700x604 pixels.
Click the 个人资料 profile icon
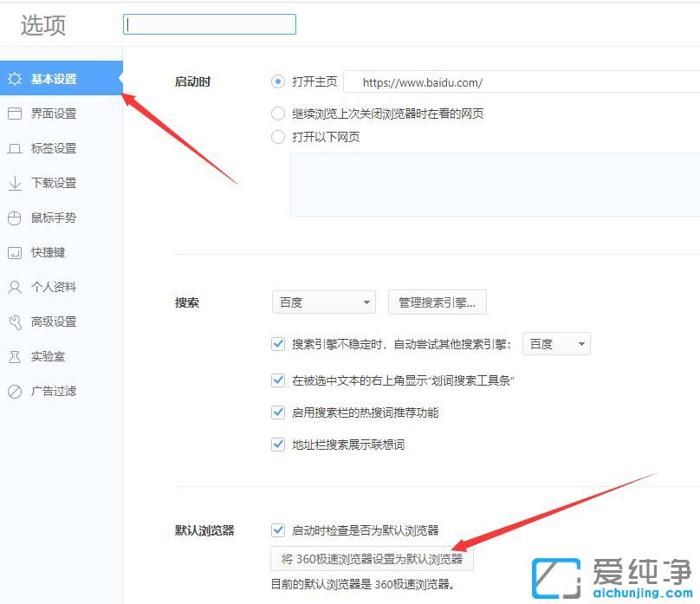pyautogui.click(x=16, y=287)
